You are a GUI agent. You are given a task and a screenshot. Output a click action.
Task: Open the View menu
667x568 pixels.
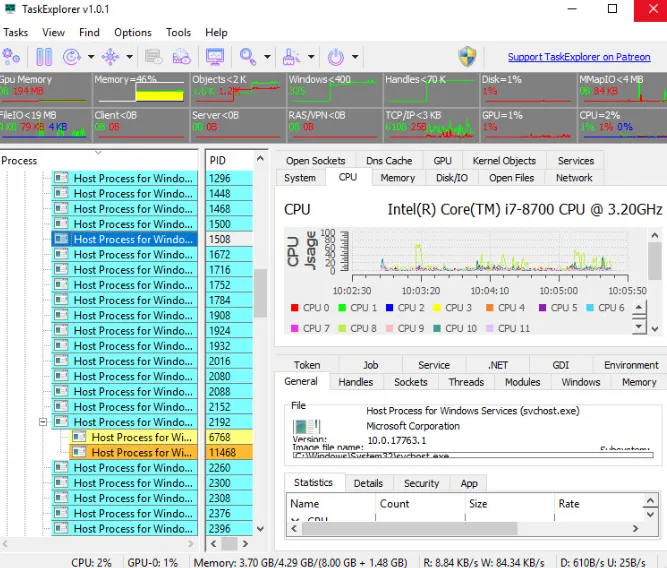pos(54,32)
